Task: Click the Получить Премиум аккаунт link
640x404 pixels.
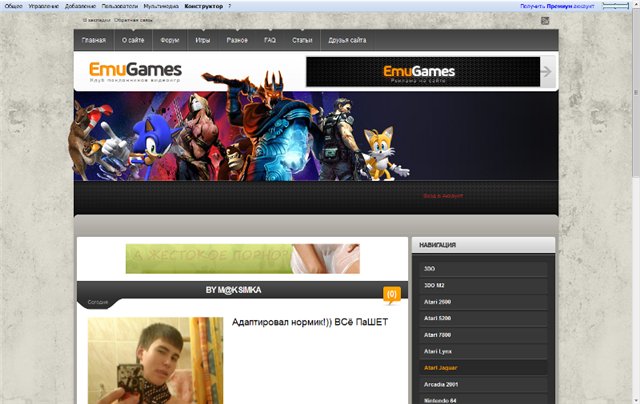Action: pos(557,6)
